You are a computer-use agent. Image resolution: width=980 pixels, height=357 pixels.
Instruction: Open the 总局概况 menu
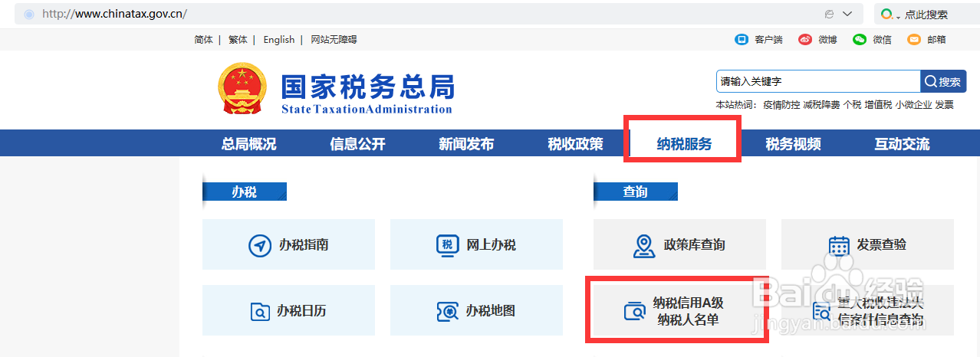pyautogui.click(x=249, y=144)
